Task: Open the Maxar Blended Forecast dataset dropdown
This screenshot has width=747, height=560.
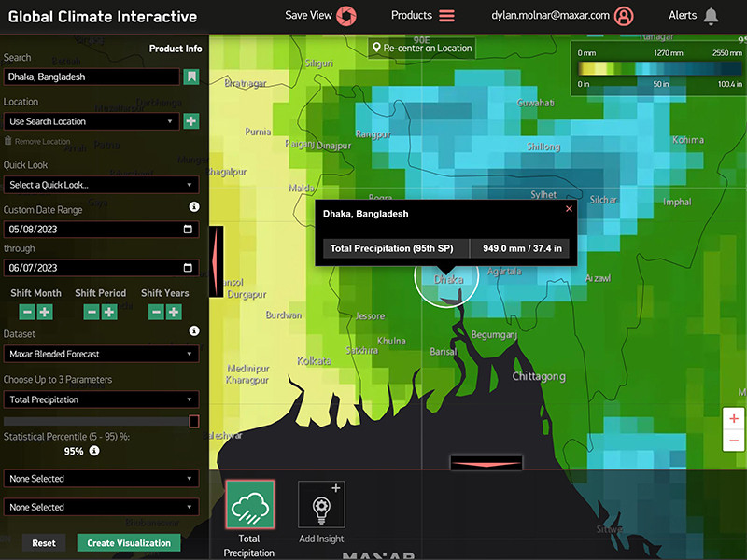Action: coord(101,354)
